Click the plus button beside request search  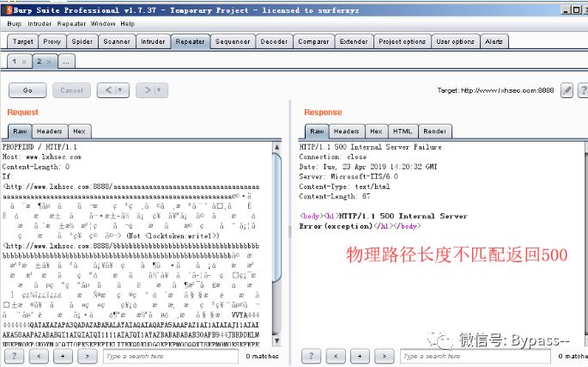pos(63,356)
